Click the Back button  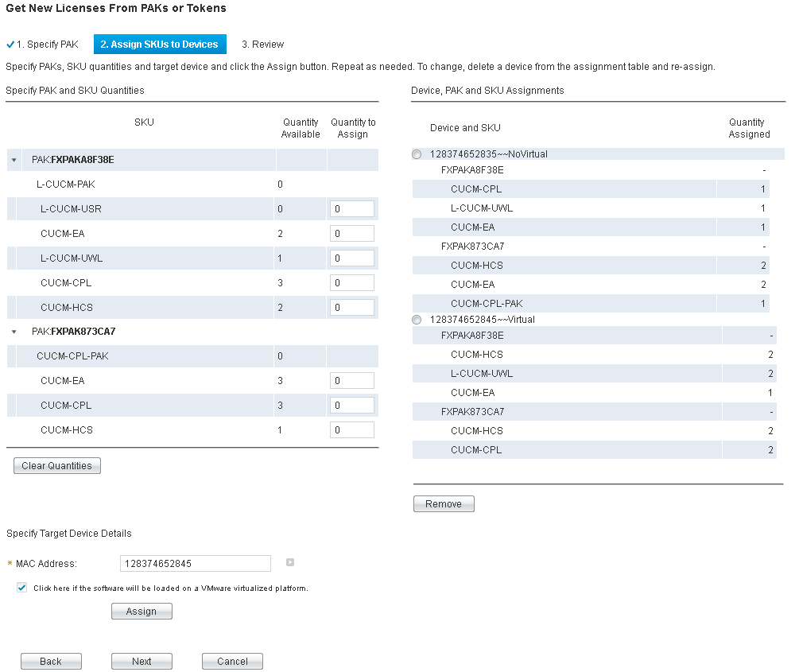[x=51, y=662]
